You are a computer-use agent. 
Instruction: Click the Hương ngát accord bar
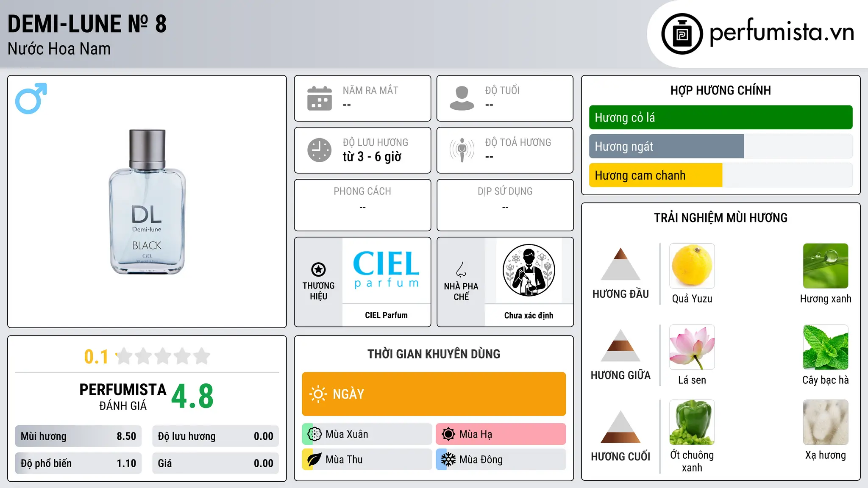pyautogui.click(x=721, y=146)
